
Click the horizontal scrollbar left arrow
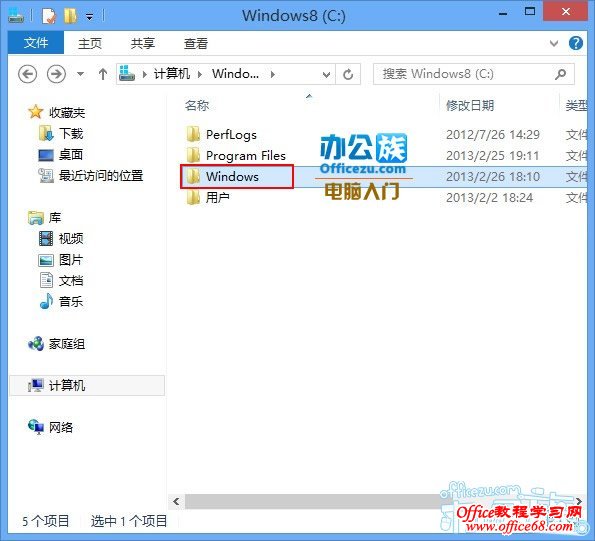tap(176, 502)
